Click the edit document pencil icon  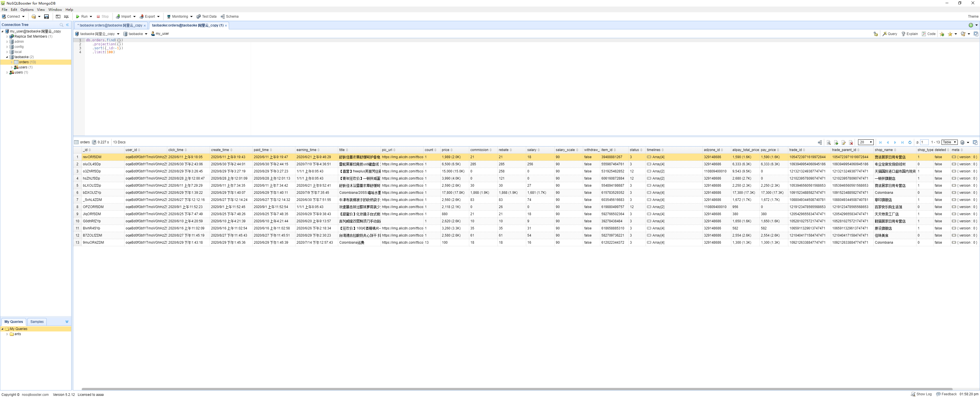coord(844,142)
